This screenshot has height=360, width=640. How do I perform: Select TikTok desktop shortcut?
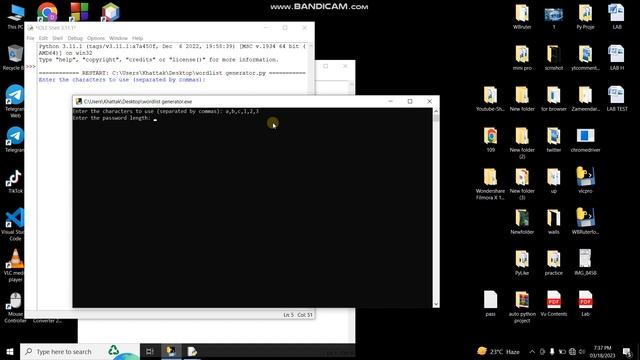pos(15,182)
